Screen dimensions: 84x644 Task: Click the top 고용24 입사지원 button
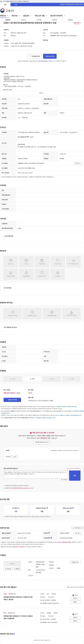pos(50,56)
